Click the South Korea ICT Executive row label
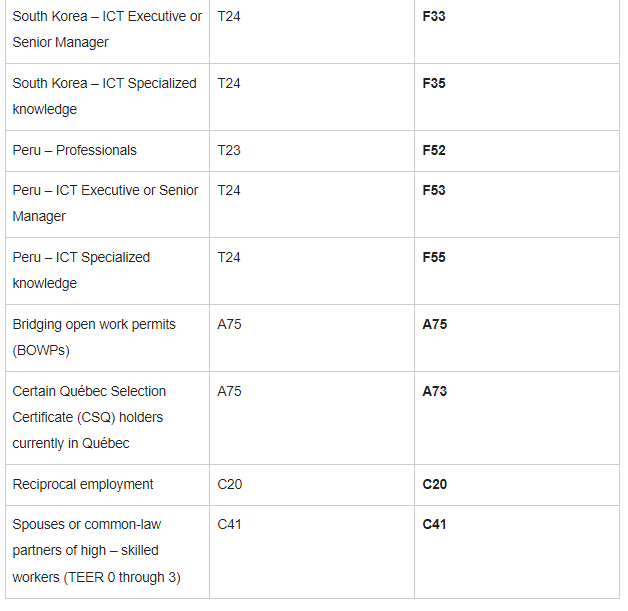The width and height of the screenshot is (628, 611). pyautogui.click(x=107, y=30)
